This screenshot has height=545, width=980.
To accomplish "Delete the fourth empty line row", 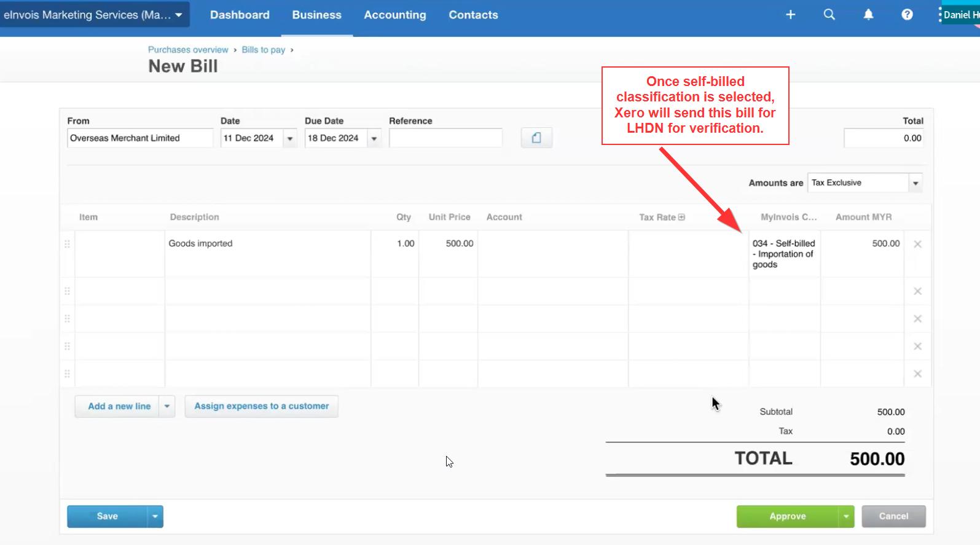I will (x=917, y=347).
